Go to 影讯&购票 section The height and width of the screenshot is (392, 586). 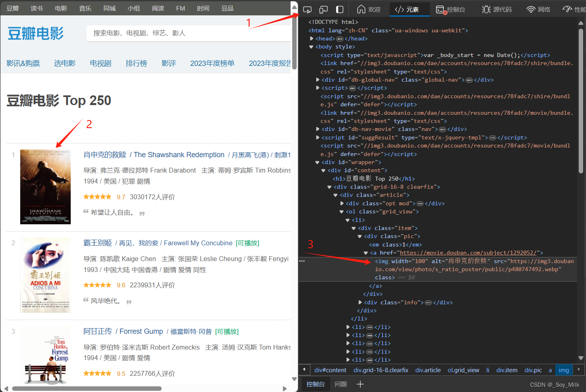(23, 63)
